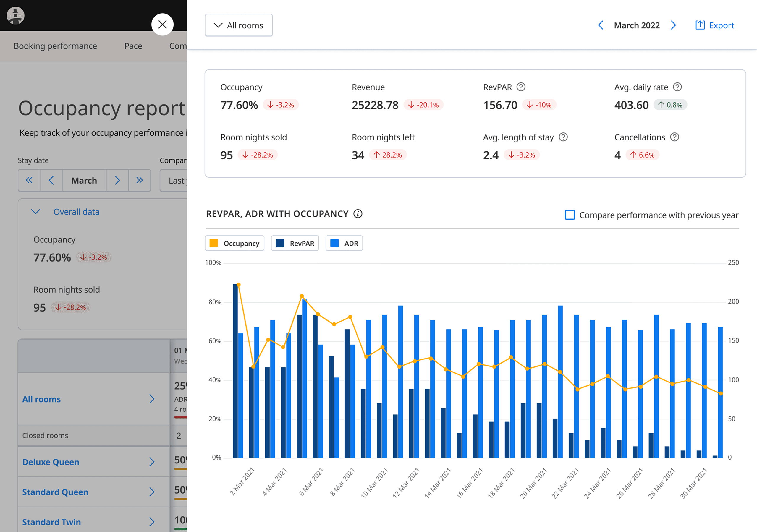Enable compare performance with previous year
The height and width of the screenshot is (532, 757).
pos(570,215)
